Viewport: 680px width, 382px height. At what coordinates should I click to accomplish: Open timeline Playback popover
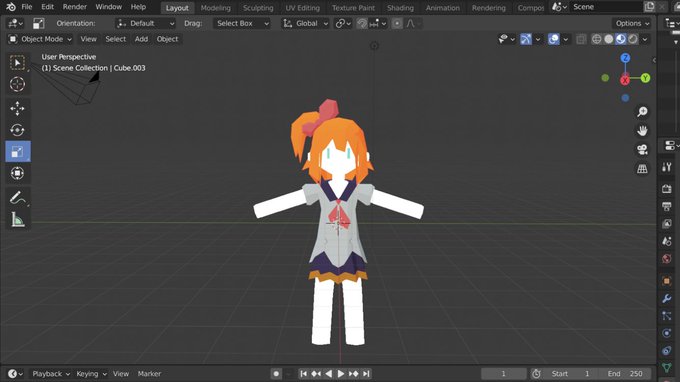pyautogui.click(x=51, y=374)
